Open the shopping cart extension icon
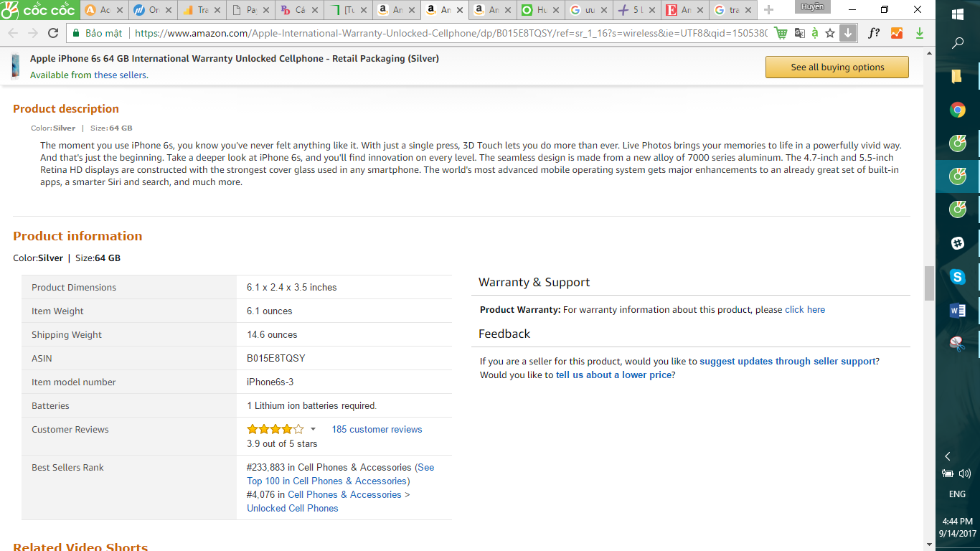980x551 pixels. coord(781,33)
